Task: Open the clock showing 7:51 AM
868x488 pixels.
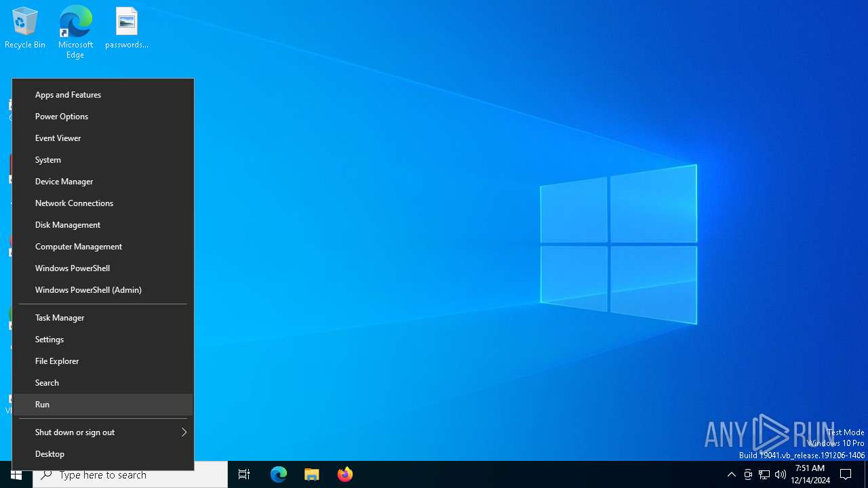Action: point(810,474)
